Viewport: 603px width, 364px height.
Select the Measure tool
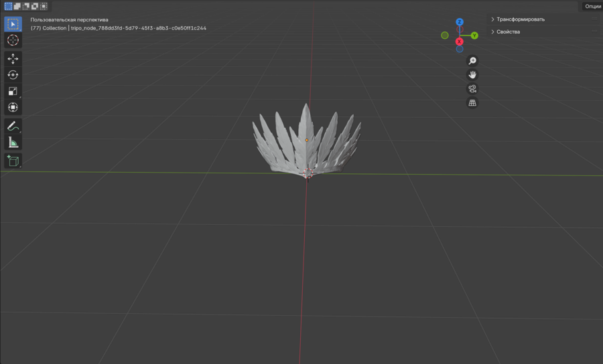pyautogui.click(x=13, y=142)
